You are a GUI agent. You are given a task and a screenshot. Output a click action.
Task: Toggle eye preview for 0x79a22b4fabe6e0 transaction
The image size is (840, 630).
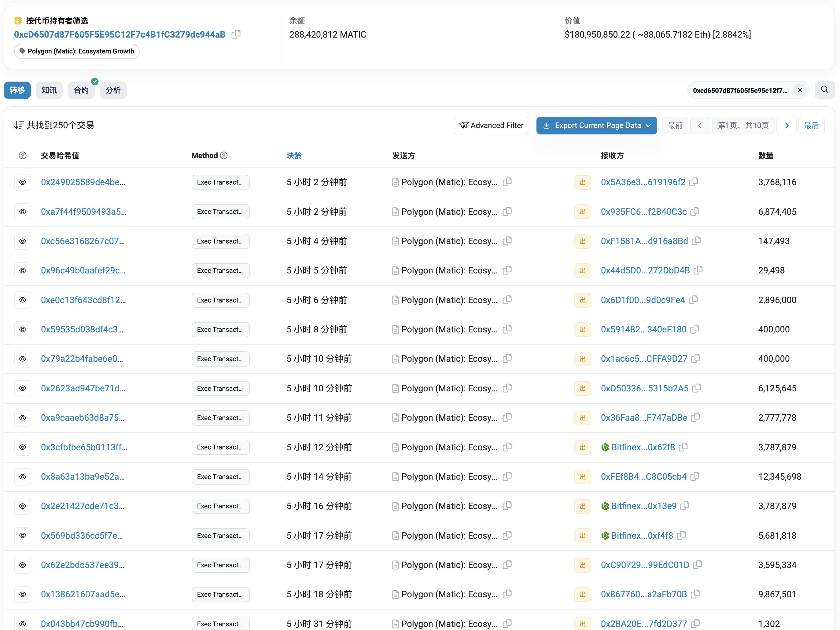pyautogui.click(x=23, y=359)
